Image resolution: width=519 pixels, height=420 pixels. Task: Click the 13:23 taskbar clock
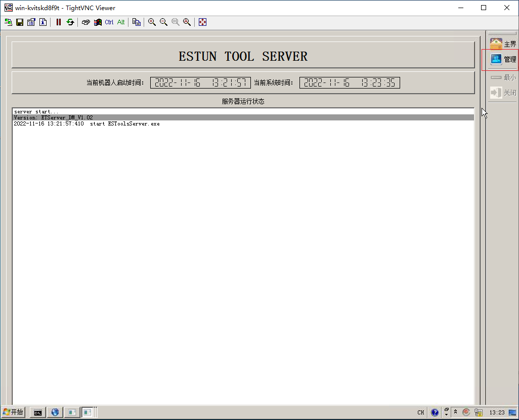point(497,412)
